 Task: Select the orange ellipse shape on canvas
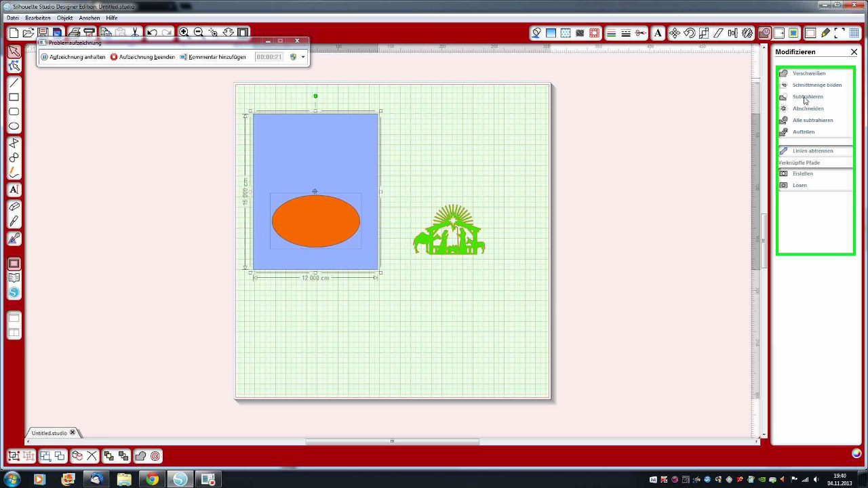tap(316, 221)
